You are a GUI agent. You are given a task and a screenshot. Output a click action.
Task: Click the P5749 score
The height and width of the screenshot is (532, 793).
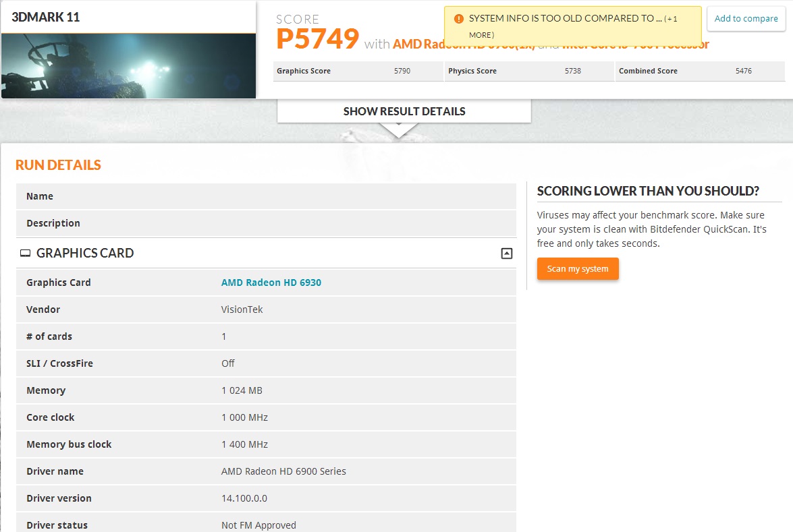(318, 38)
